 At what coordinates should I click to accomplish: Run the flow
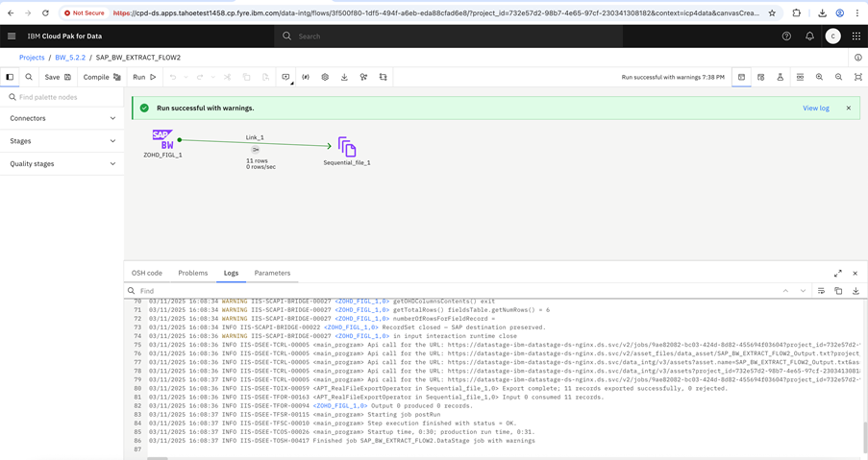point(144,77)
